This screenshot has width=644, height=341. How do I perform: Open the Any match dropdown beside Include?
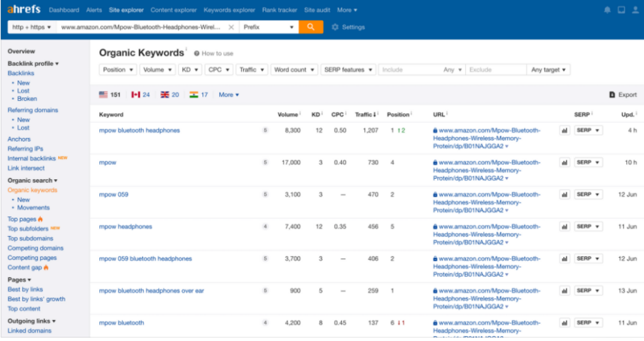[453, 70]
